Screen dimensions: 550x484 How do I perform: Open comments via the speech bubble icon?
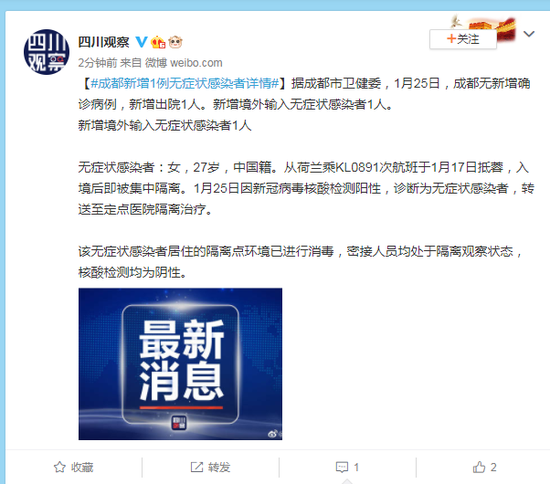[x=342, y=467]
